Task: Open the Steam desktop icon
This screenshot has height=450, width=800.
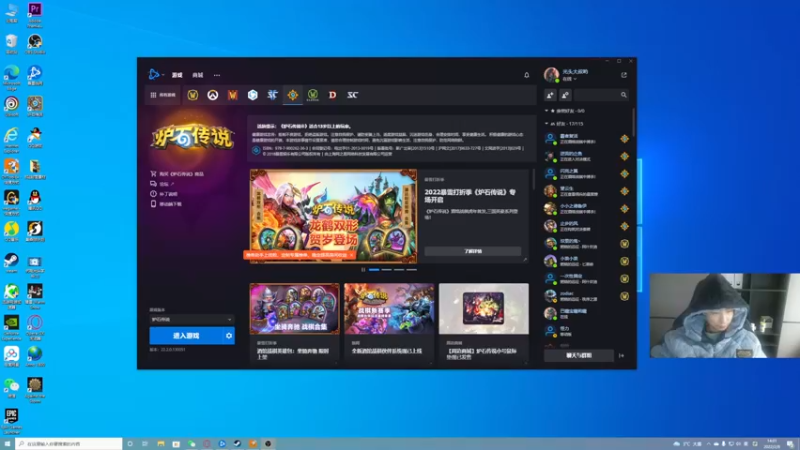Action: (11, 263)
